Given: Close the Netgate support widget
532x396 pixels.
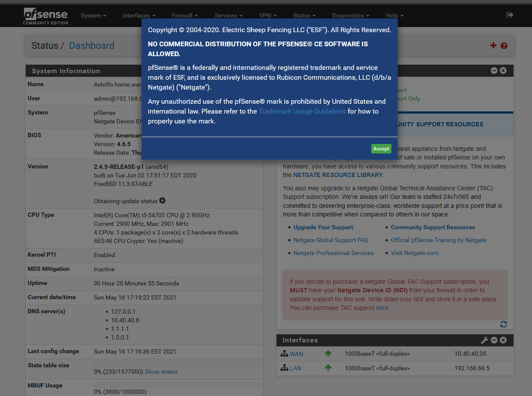Looking at the screenshot, I should (503, 71).
